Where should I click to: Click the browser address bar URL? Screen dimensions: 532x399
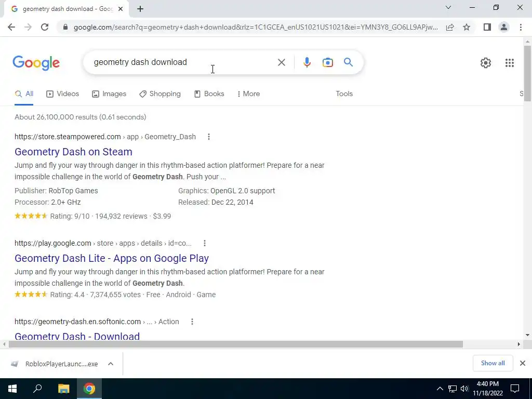click(256, 27)
